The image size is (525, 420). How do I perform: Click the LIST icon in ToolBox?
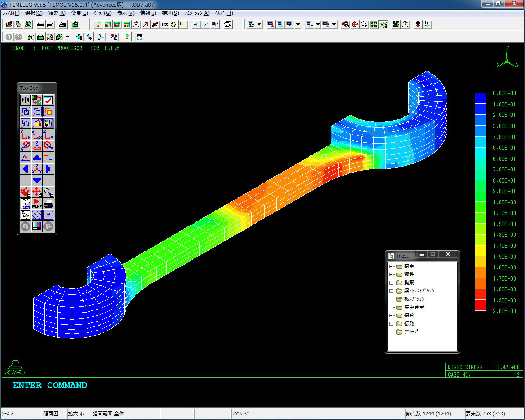25,203
